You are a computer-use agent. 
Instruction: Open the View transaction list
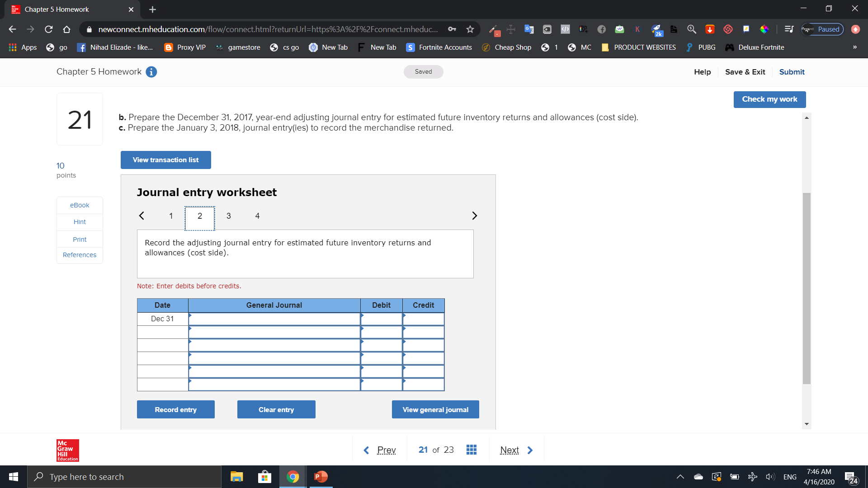[165, 160]
